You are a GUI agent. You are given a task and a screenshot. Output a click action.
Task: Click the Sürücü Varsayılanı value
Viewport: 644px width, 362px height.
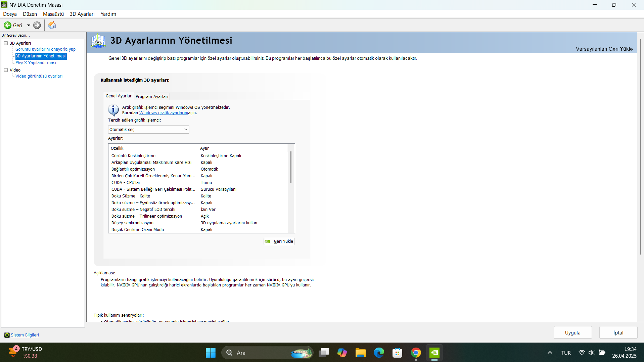pyautogui.click(x=219, y=189)
